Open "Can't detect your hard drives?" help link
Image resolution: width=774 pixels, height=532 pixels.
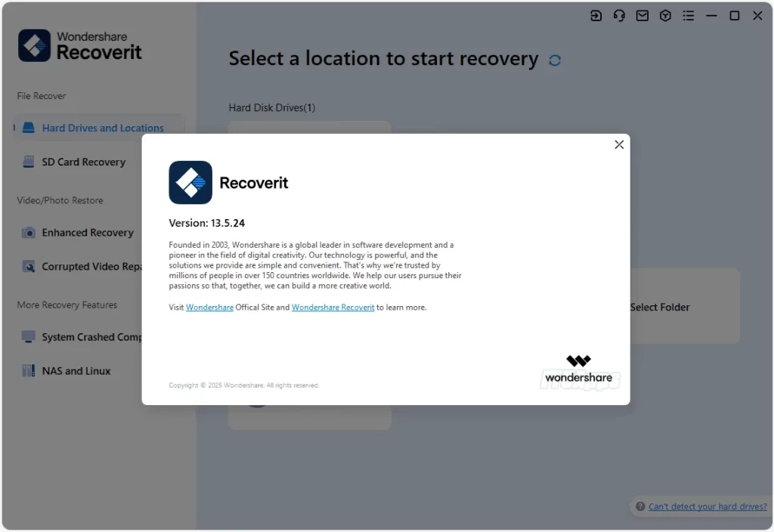click(x=707, y=506)
